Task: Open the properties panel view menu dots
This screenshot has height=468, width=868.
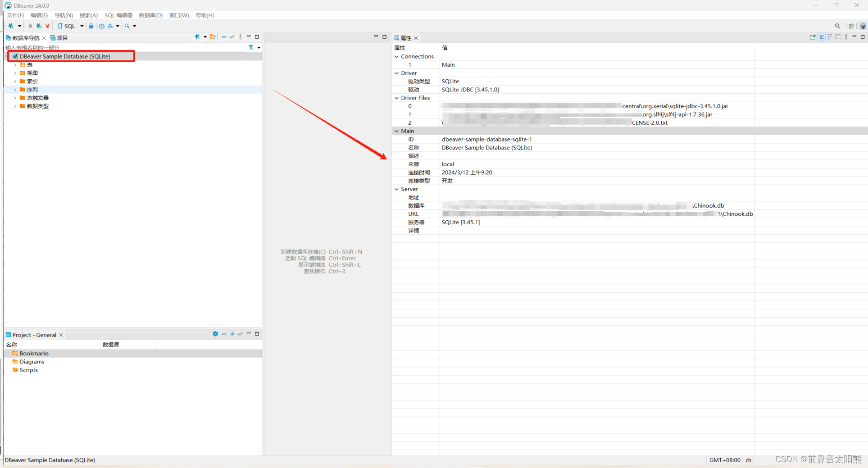Action: (846, 37)
